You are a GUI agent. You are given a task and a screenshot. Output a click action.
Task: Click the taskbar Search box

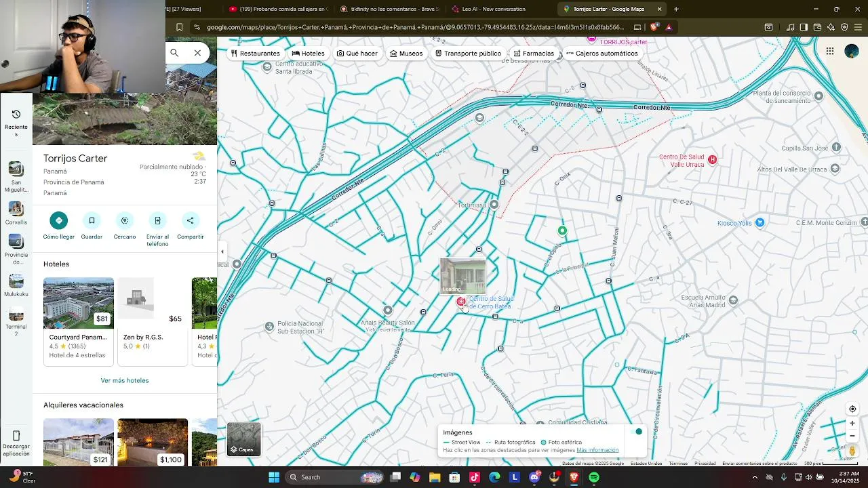click(335, 477)
